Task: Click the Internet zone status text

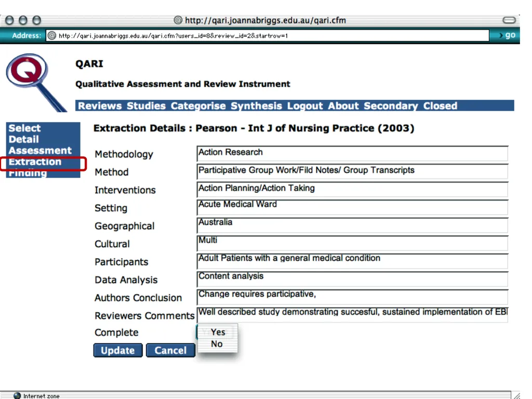Action: pyautogui.click(x=42, y=396)
